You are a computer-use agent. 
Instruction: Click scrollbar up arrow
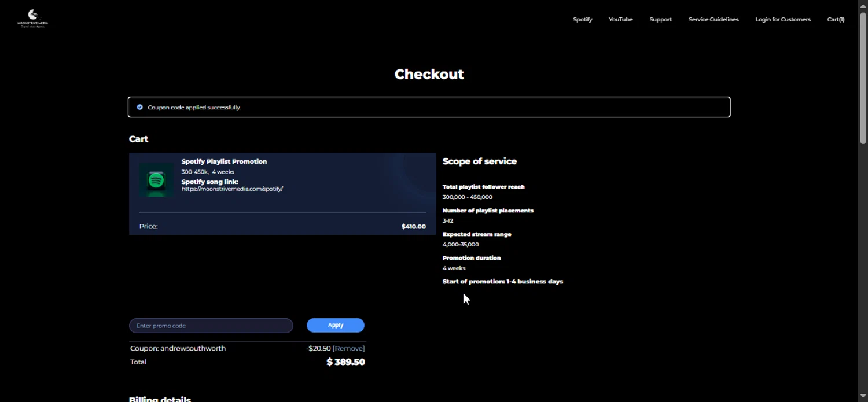(863, 5)
